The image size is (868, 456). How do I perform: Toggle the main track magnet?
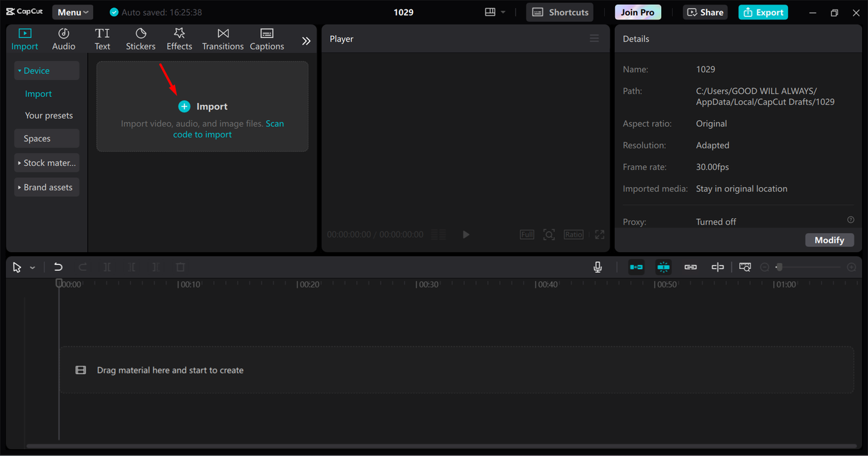636,267
